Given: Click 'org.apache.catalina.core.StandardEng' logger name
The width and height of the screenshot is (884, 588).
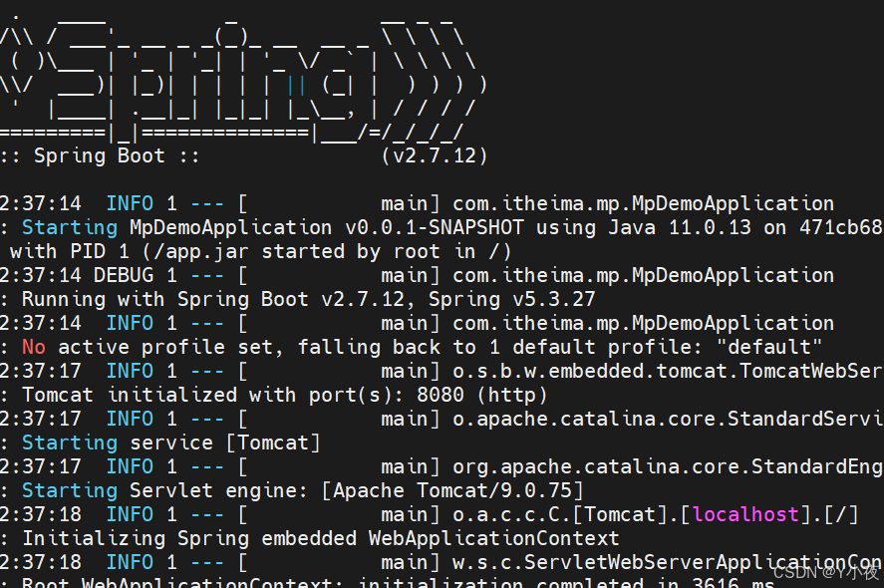Looking at the screenshot, I should [x=668, y=466].
